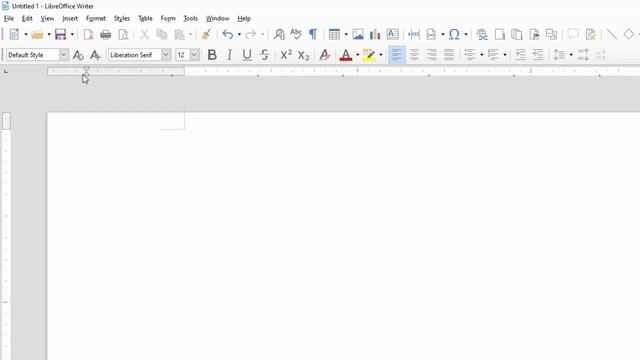The height and width of the screenshot is (360, 640).
Task: Align text right
Action: 431,55
